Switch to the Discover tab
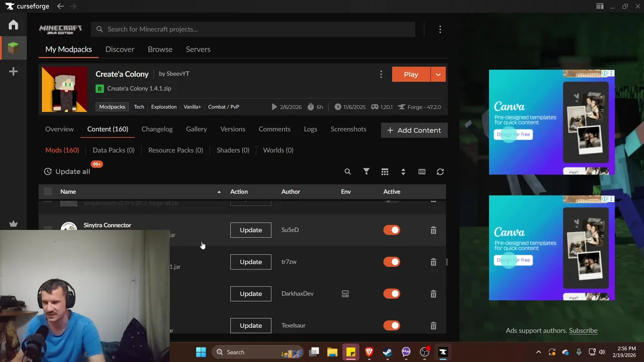 [120, 49]
